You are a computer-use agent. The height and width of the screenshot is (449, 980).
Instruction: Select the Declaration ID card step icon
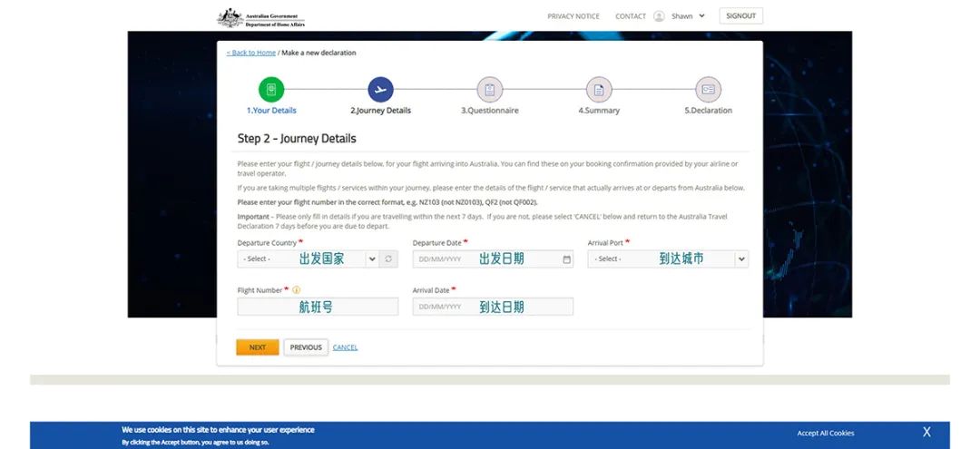click(708, 90)
